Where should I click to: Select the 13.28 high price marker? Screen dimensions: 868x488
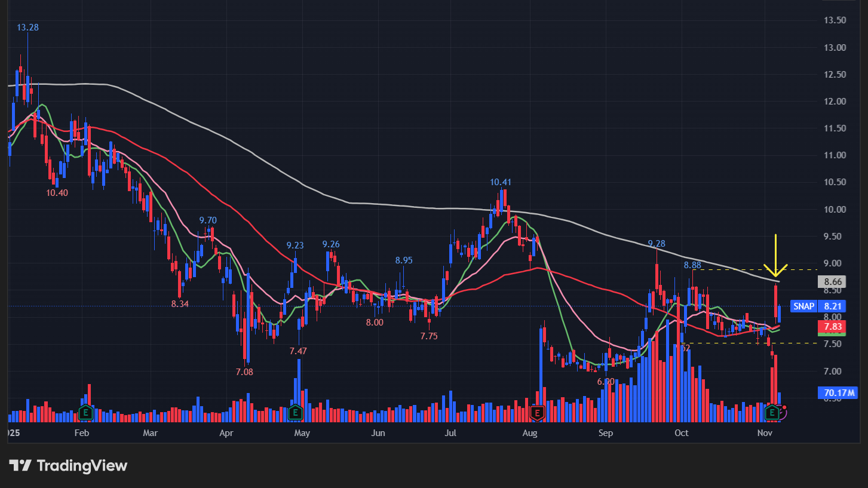pos(27,27)
